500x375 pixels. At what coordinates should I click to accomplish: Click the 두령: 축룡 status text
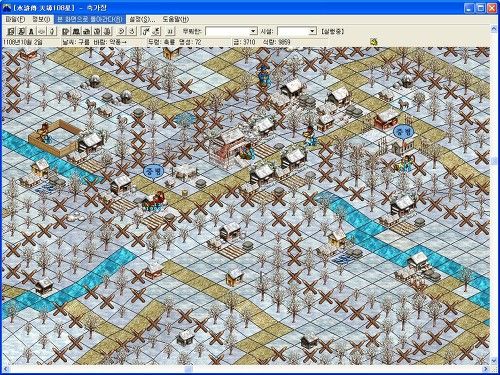pos(162,42)
